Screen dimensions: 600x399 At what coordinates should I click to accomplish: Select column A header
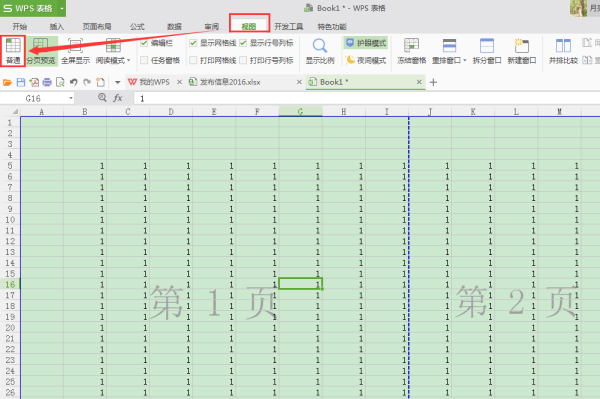coord(42,111)
